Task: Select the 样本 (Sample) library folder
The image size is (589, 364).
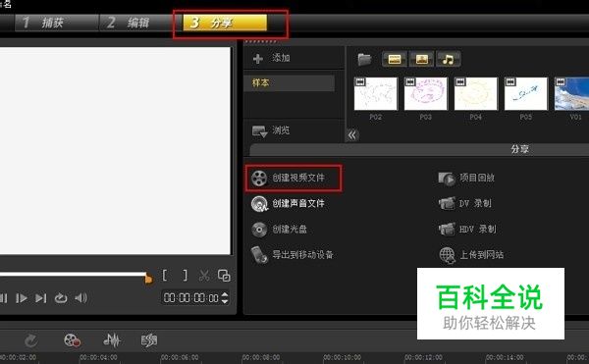Action: click(x=290, y=83)
